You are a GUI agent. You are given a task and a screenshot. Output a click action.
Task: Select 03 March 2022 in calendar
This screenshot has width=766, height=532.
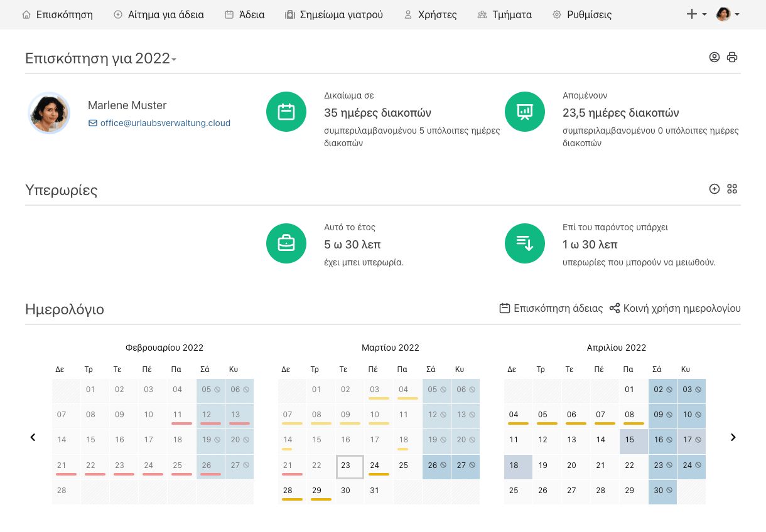tap(379, 391)
